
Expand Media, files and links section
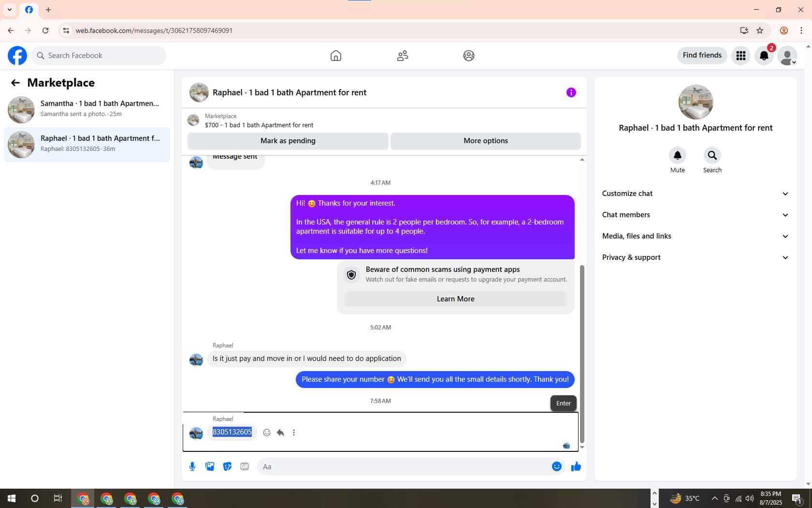(696, 236)
